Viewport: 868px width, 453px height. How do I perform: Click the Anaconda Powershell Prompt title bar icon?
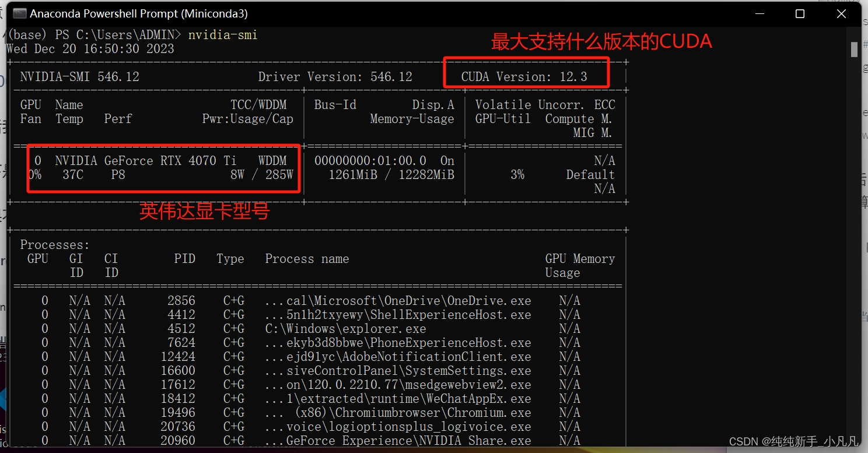(x=19, y=13)
